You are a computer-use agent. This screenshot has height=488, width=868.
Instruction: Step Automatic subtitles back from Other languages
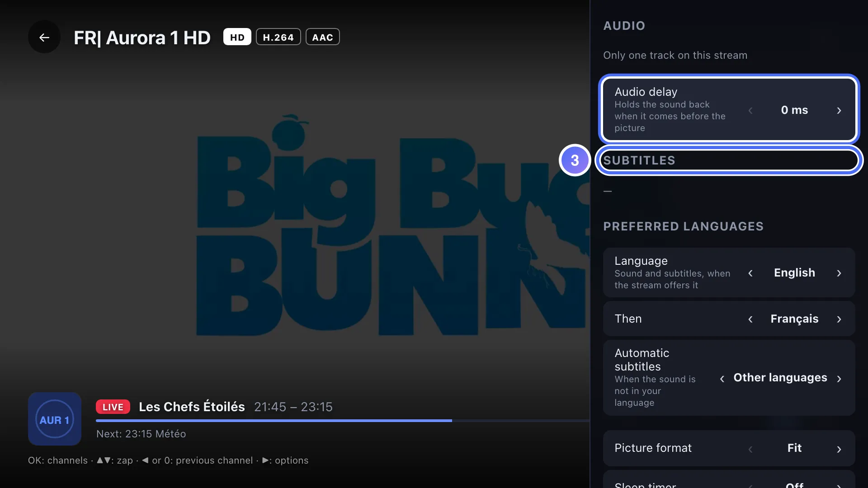[722, 379]
